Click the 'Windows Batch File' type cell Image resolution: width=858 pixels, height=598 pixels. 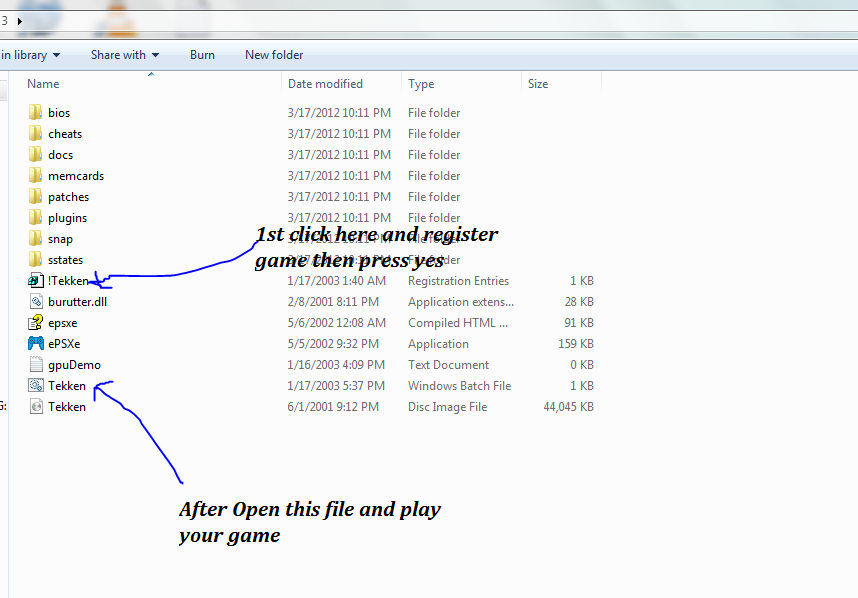coord(459,386)
